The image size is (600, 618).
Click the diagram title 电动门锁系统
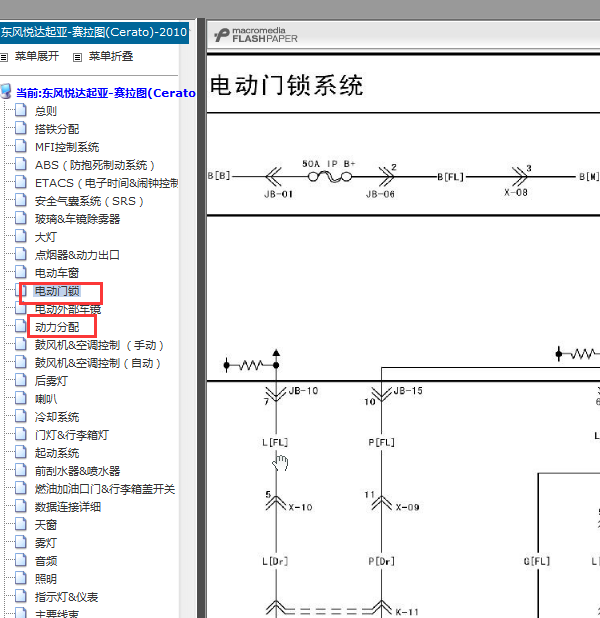pyautogui.click(x=286, y=85)
